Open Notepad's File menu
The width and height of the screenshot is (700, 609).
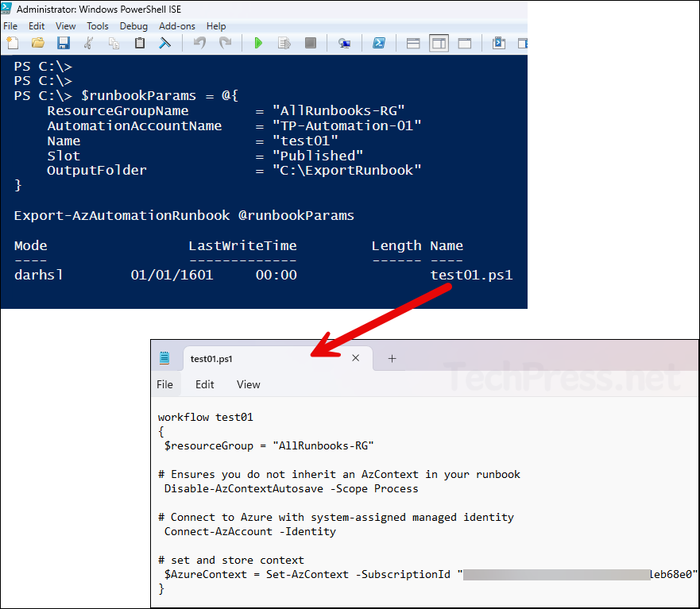coord(164,384)
